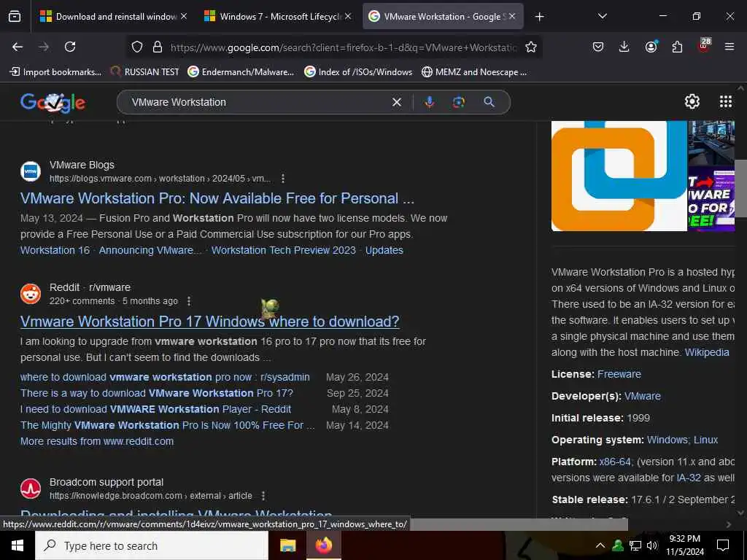This screenshot has height=560, width=747.
Task: Click the Type here to search box
Action: (152, 545)
